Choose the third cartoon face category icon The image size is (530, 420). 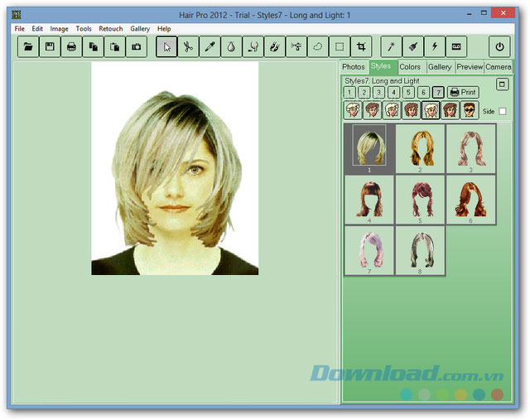click(x=392, y=110)
